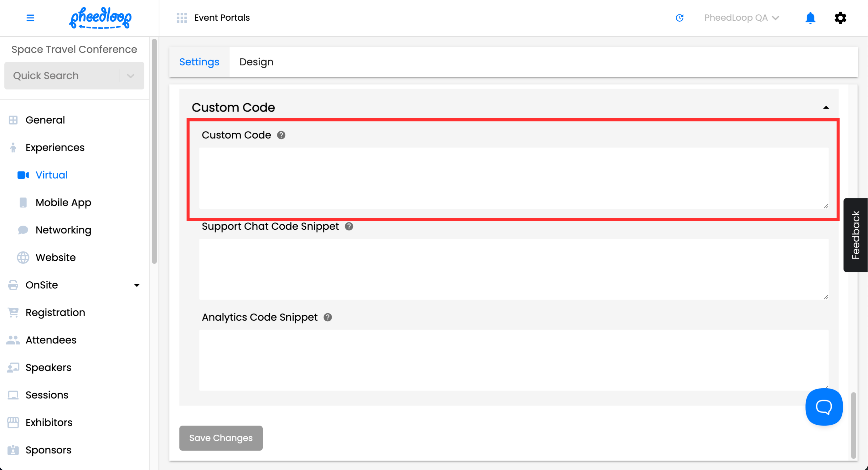Expand the OnSite submenu arrow
The height and width of the screenshot is (470, 868).
[137, 285]
